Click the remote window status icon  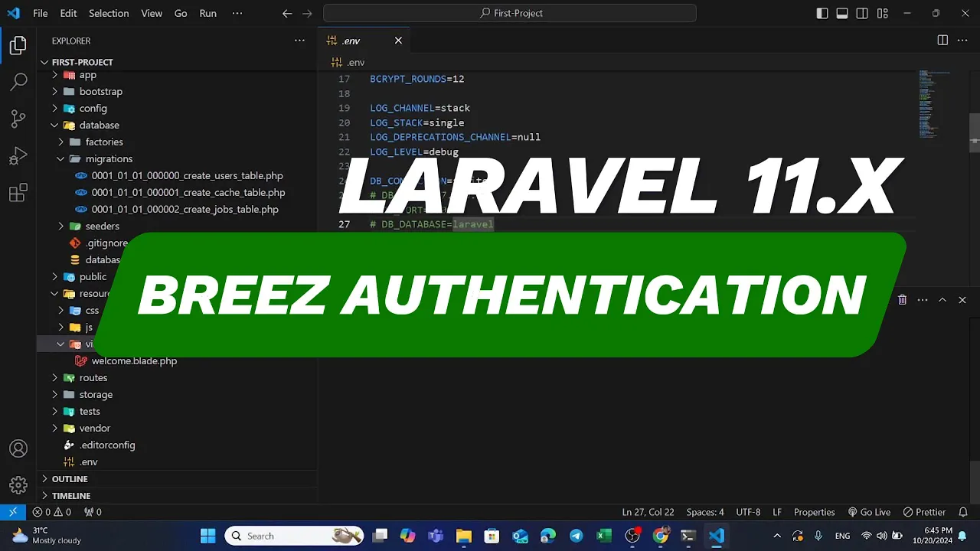click(13, 512)
